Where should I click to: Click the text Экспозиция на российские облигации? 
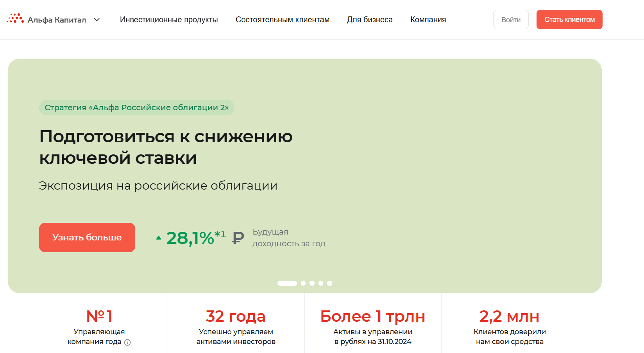coord(158,185)
